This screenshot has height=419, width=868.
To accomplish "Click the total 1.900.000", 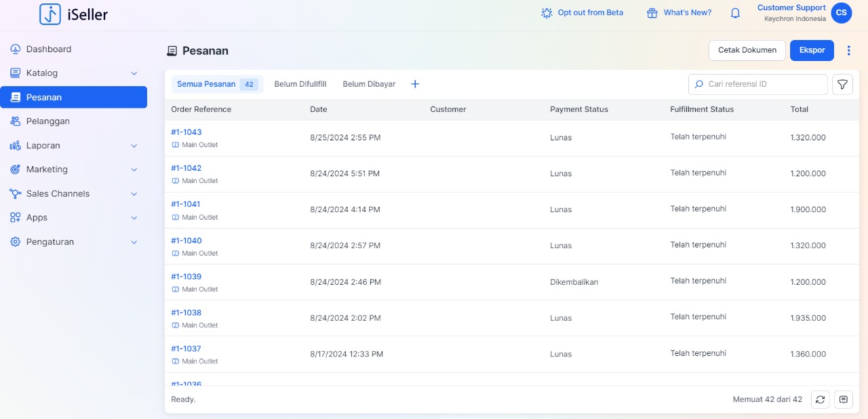I will click(x=808, y=209).
